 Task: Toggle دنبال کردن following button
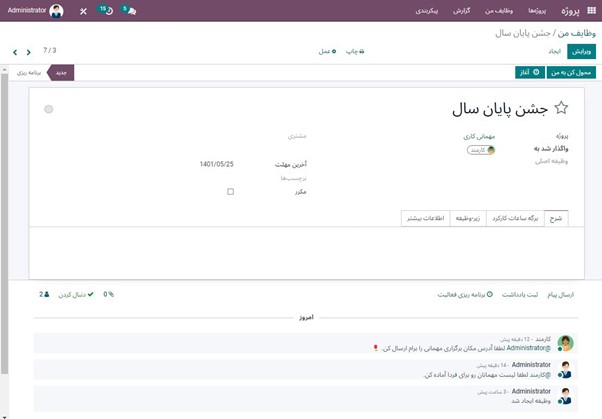76,295
